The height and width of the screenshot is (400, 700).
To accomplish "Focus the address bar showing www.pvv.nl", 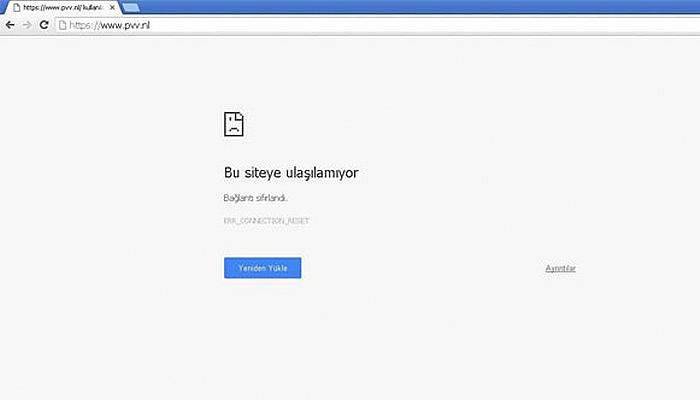I will [375, 25].
